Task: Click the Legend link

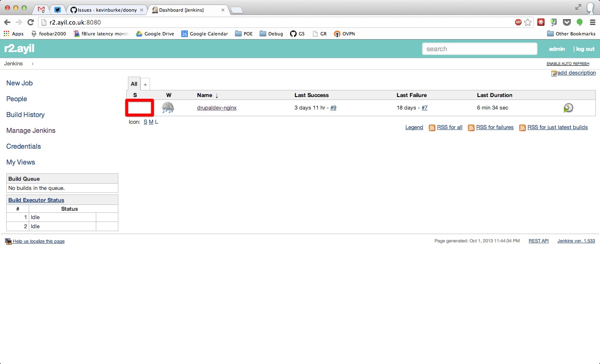Action: point(414,127)
